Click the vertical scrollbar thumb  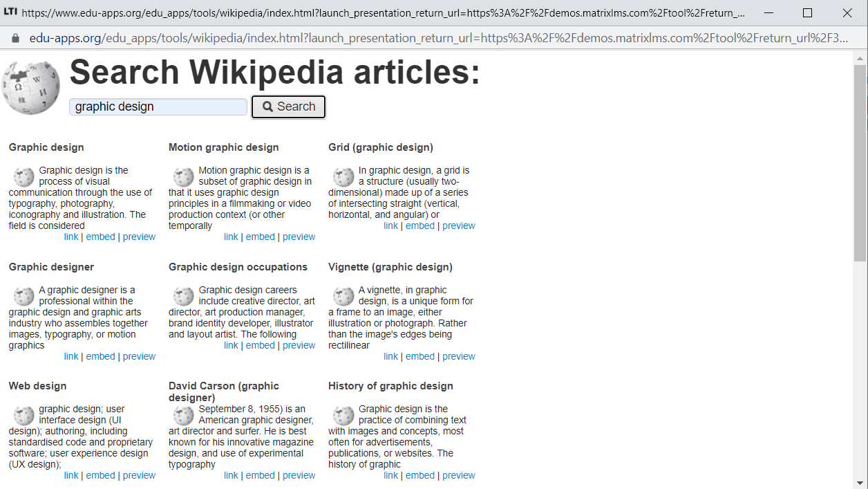pyautogui.click(x=860, y=163)
